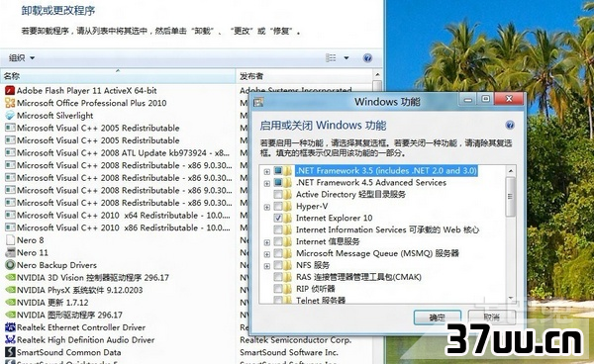Click the Realtek Ethernet Controller Driver icon
Viewport: 594px width, 364px height.
[10, 327]
